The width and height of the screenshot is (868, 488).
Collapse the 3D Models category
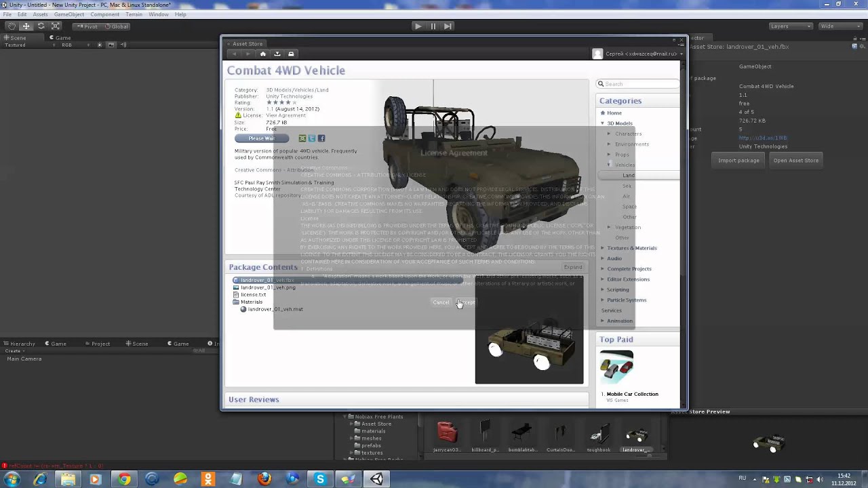tap(602, 123)
